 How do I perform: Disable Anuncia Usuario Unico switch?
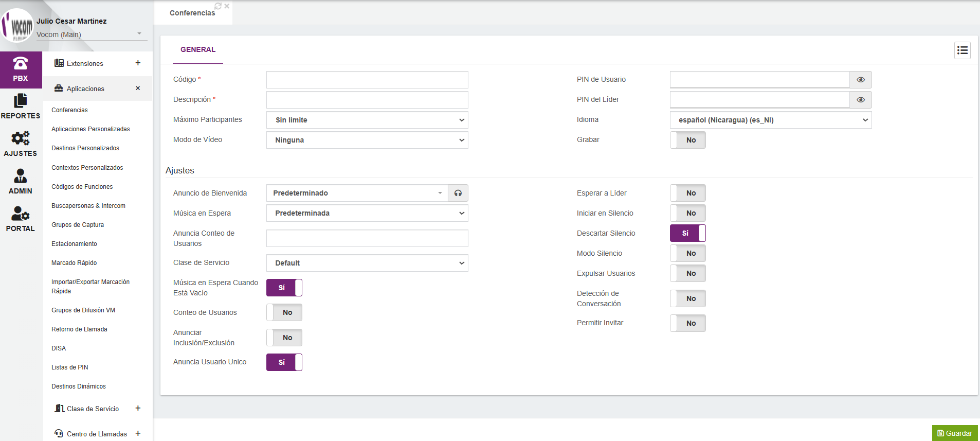coord(284,362)
